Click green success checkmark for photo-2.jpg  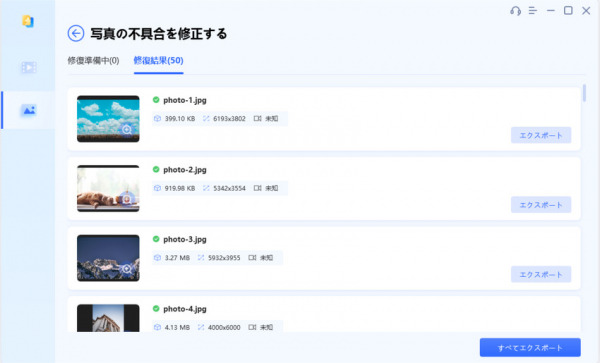[x=156, y=169]
